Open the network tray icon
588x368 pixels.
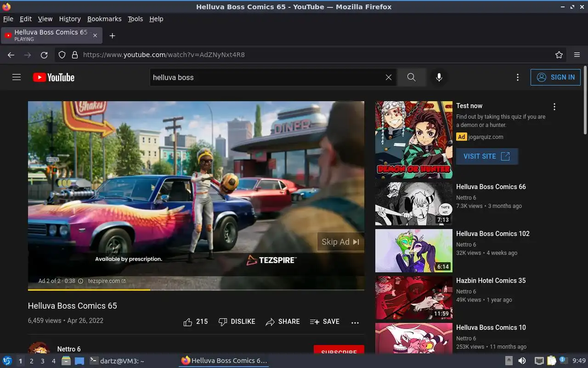click(539, 361)
